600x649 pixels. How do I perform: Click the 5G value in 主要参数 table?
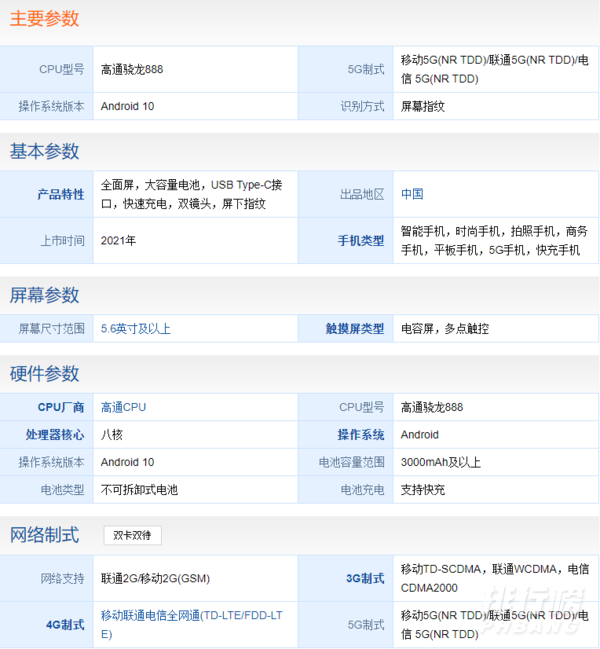point(495,69)
